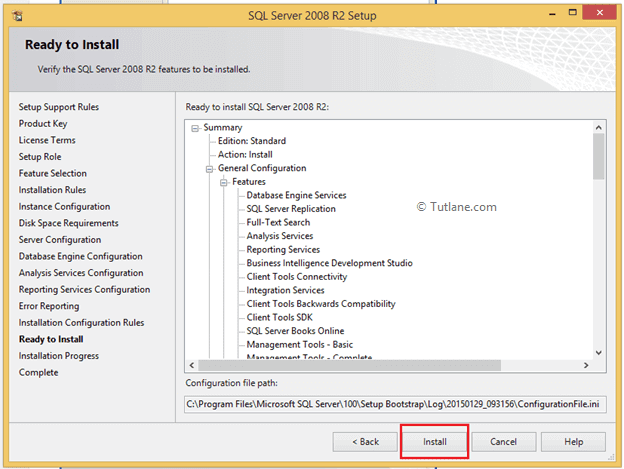Select Management Tools - Basic item
The height and width of the screenshot is (469, 624).
point(300,344)
